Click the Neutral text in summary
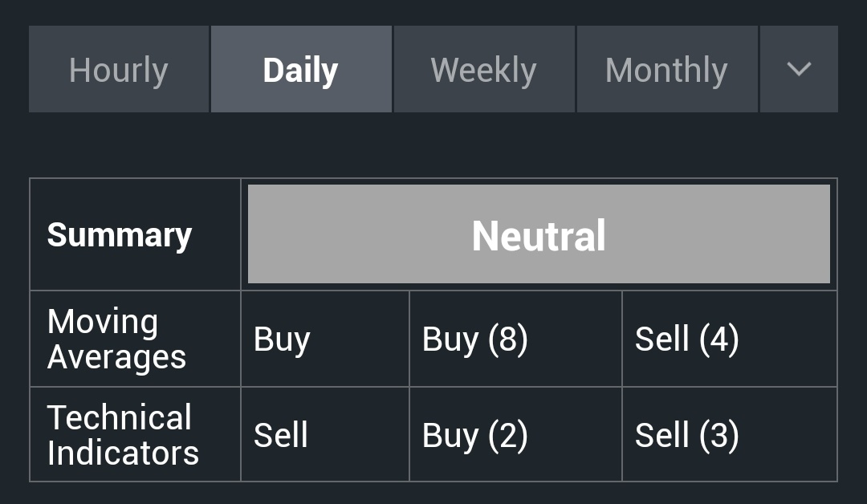The height and width of the screenshot is (504, 867). [x=539, y=236]
